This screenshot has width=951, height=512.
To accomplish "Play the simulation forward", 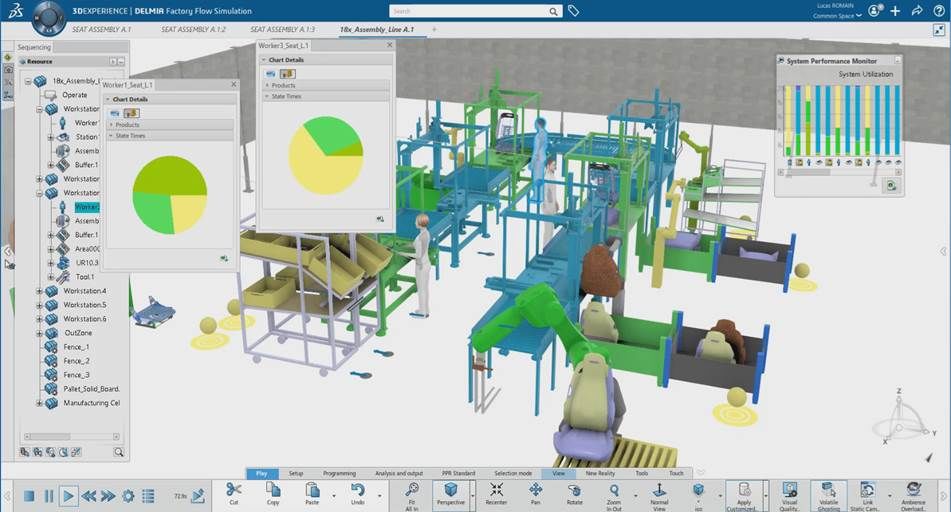I will tap(69, 496).
